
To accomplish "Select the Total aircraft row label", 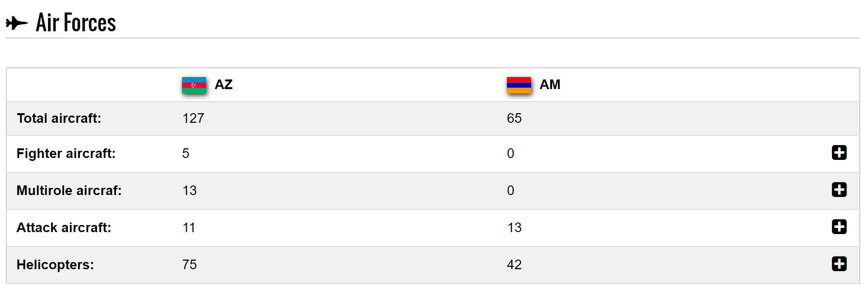I will tap(59, 118).
